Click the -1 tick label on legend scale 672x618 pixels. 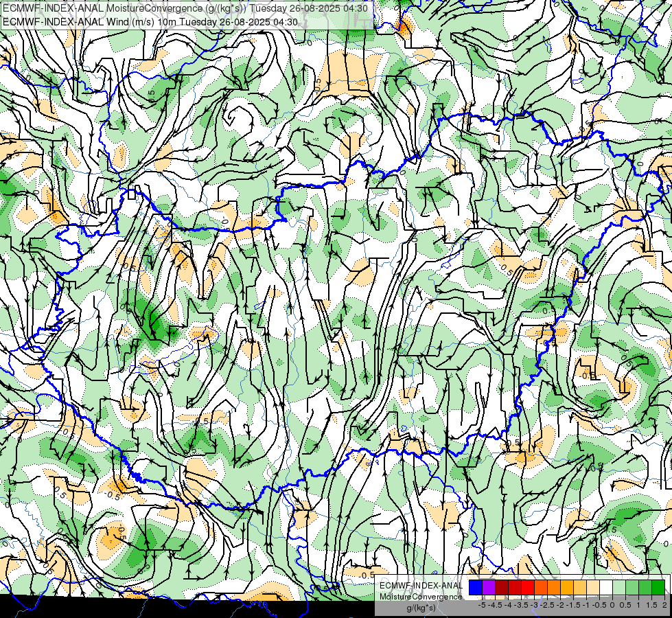[x=586, y=605]
